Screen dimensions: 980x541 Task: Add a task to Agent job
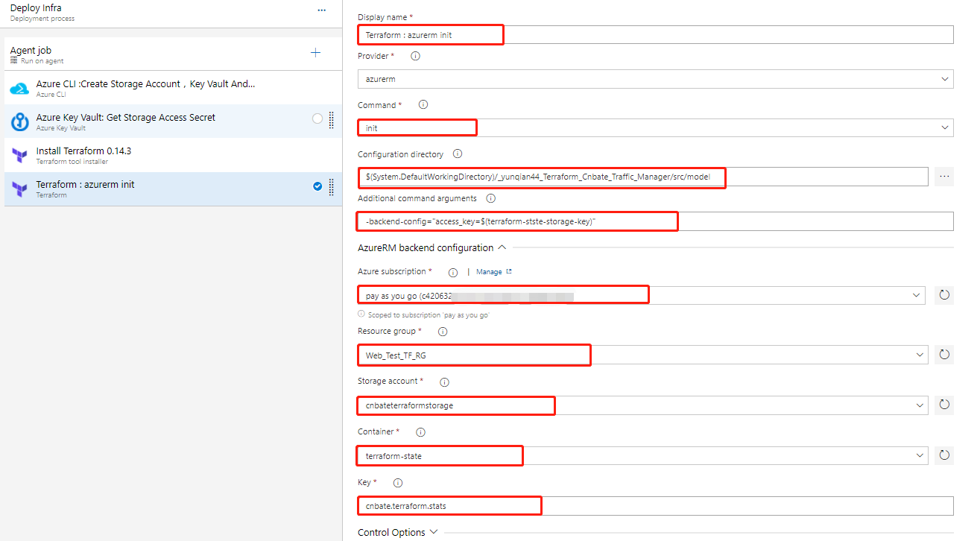click(315, 52)
